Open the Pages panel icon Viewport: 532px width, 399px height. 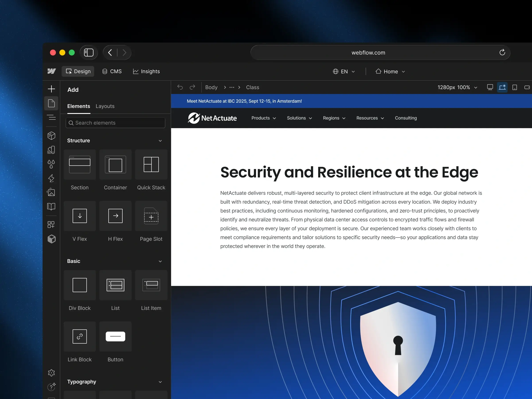51,104
